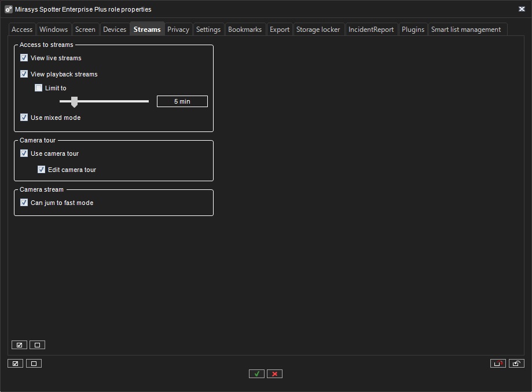Uncheck Use mixed mode
This screenshot has width=532, height=392.
coord(24,118)
